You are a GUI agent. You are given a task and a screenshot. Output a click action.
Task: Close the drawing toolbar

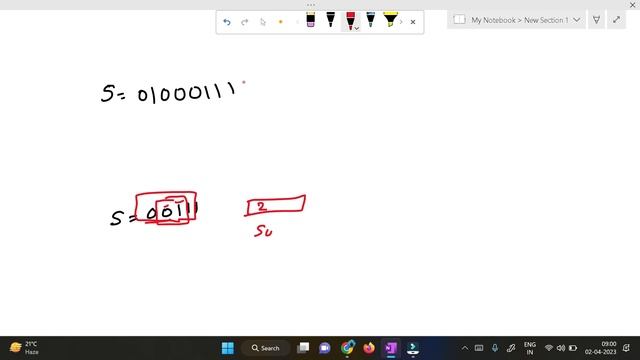click(413, 22)
